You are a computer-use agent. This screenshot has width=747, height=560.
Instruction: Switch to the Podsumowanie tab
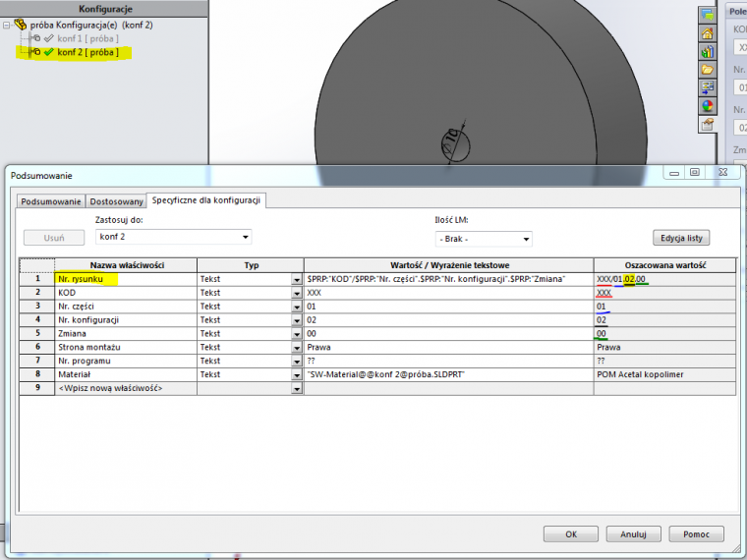tap(50, 201)
